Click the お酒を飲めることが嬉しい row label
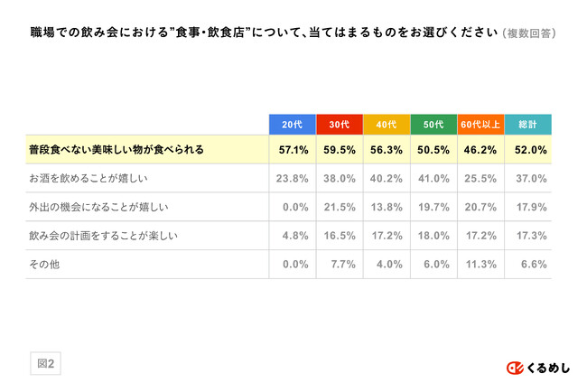Viewport: 587px width, 392px height. (94, 178)
